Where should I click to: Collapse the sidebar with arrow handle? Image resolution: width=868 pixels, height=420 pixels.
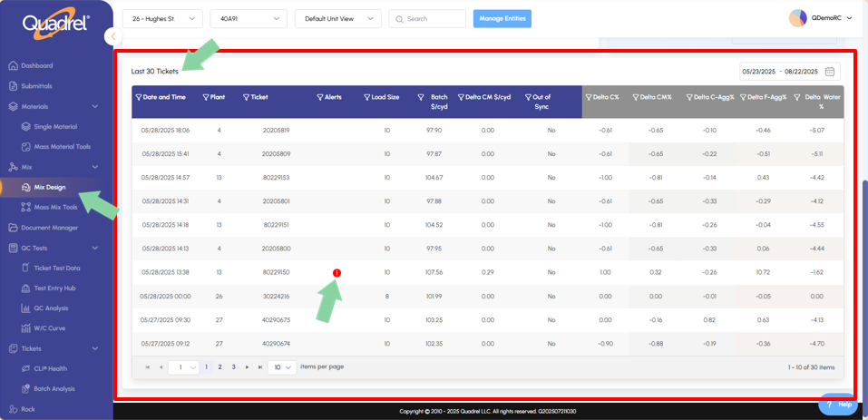(x=112, y=36)
